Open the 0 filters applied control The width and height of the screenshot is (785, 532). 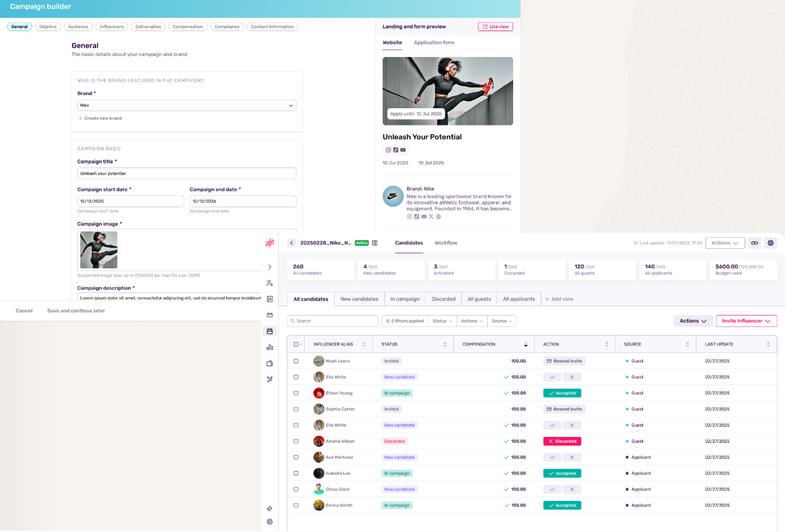[405, 321]
